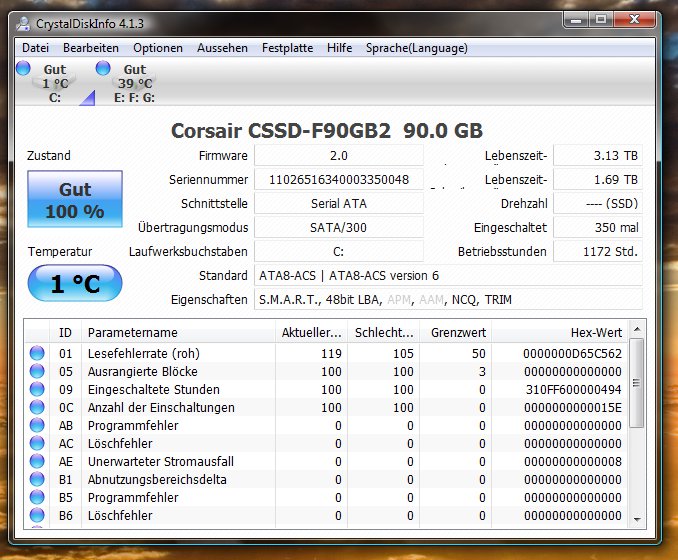Click the Firmware value 2.0 field
The height and width of the screenshot is (560, 678).
tap(339, 155)
